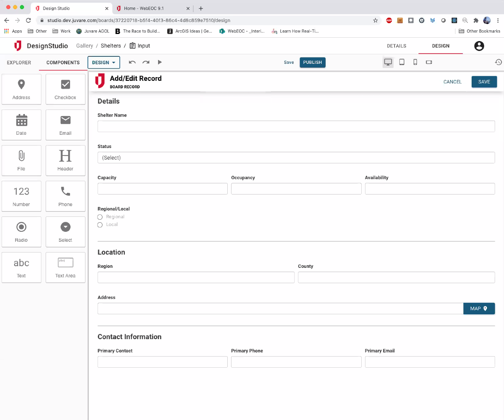Click into the Shelter Name field
The height and width of the screenshot is (420, 504).
click(x=296, y=126)
